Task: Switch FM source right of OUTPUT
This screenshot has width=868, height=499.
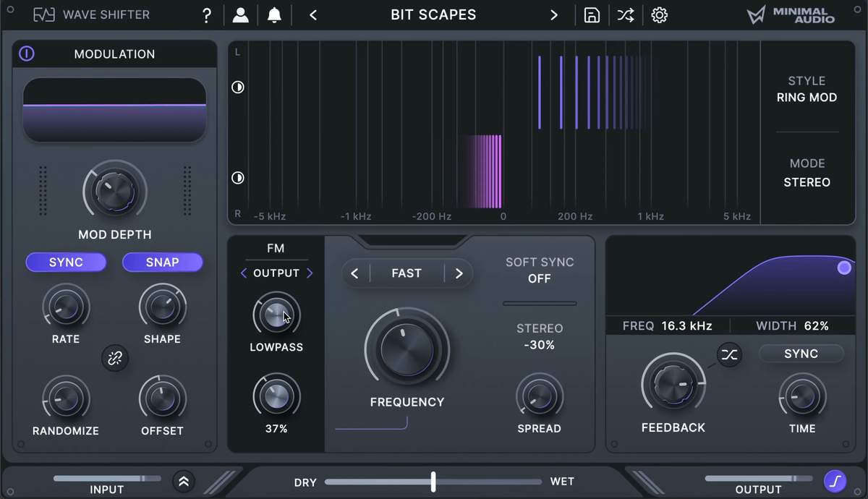Action: pyautogui.click(x=310, y=273)
